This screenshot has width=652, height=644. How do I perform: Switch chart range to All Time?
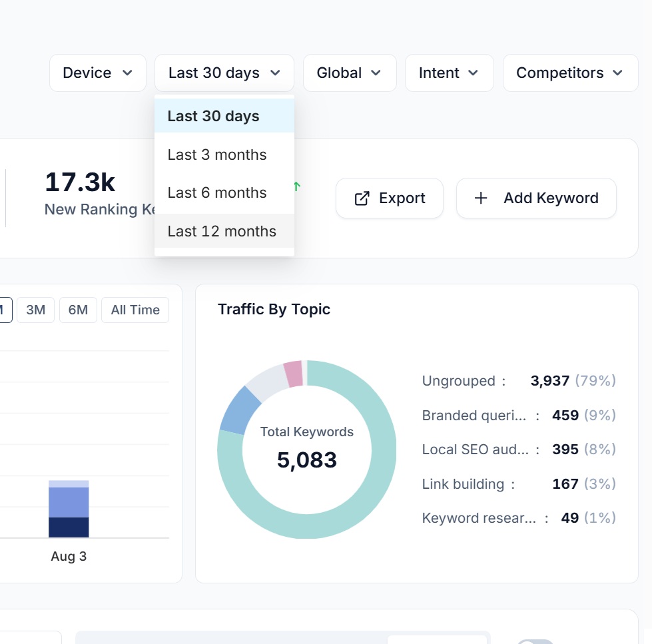(135, 310)
